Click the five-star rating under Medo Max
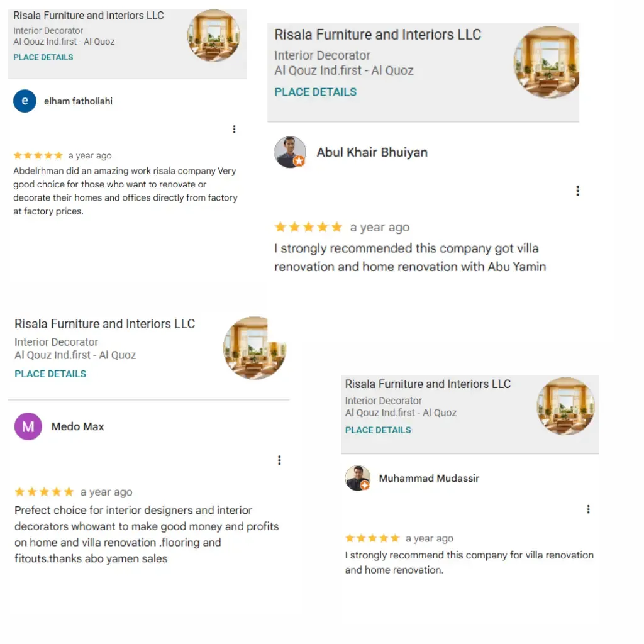644x644 pixels. coord(43,492)
